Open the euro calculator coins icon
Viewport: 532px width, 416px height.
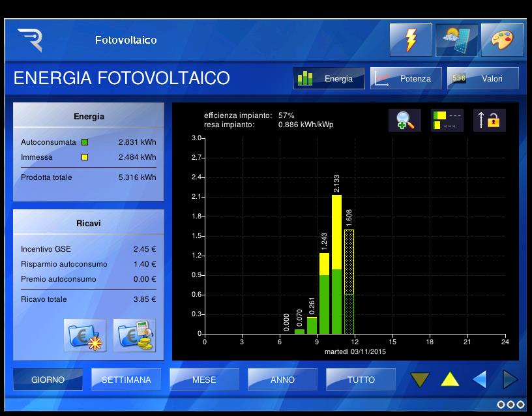pyautogui.click(x=135, y=335)
